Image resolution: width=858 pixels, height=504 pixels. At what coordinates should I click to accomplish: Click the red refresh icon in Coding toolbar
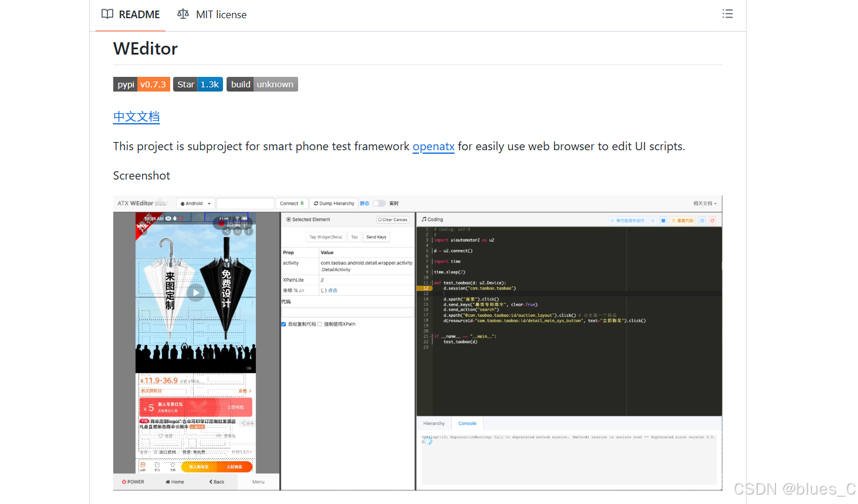pos(712,221)
